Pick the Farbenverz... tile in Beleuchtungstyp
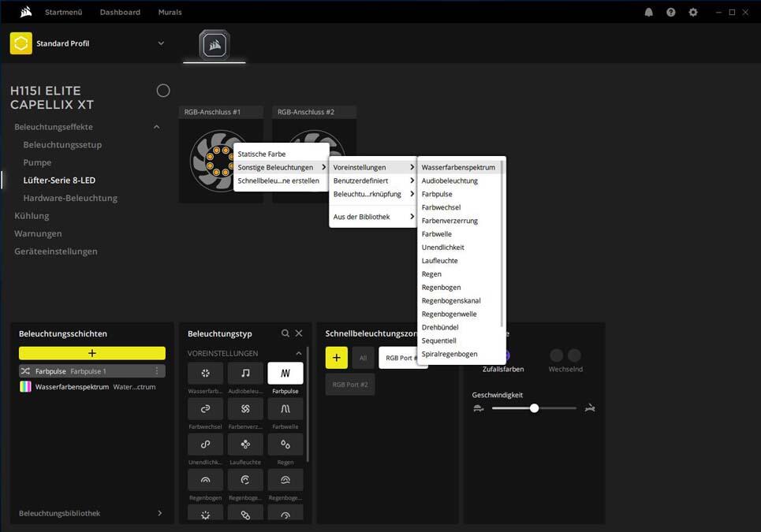Viewport: 761px width, 532px height. tap(245, 409)
